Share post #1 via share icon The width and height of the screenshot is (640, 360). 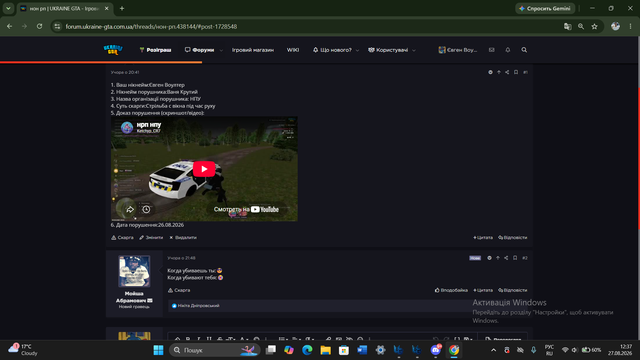coord(507,72)
